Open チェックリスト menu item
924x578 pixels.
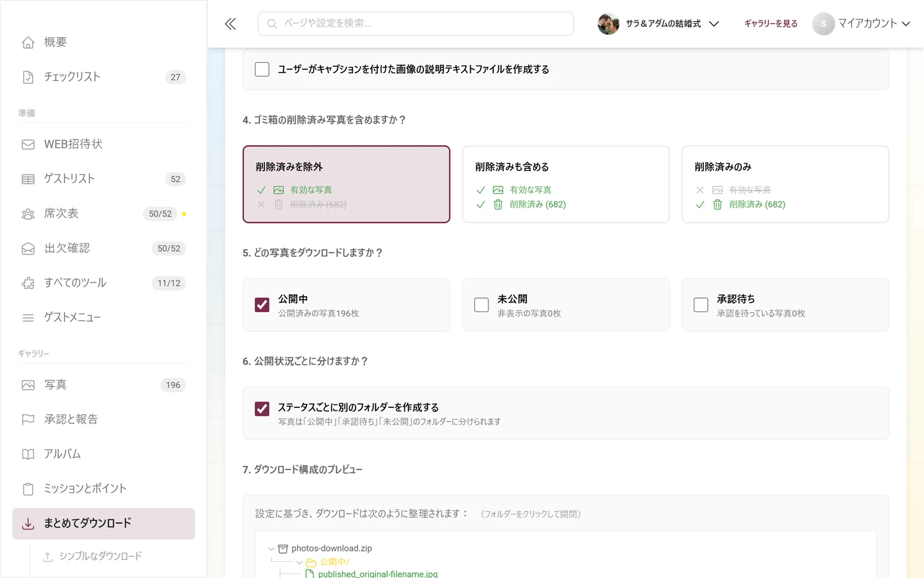click(x=103, y=77)
